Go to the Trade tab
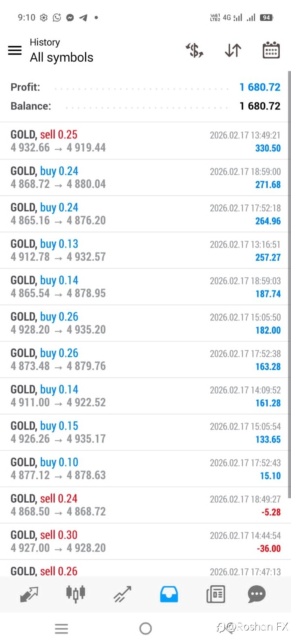Image resolution: width=291 pixels, height=644 pixels. point(122,594)
